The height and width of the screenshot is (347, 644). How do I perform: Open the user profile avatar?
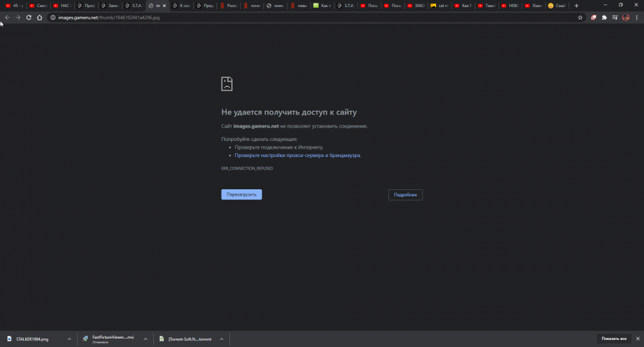point(626,17)
